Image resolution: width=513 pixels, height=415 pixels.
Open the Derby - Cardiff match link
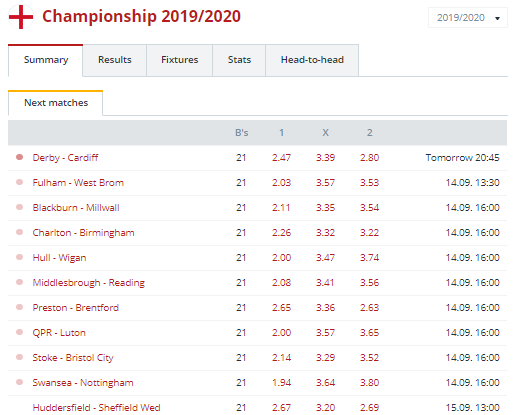pyautogui.click(x=65, y=158)
